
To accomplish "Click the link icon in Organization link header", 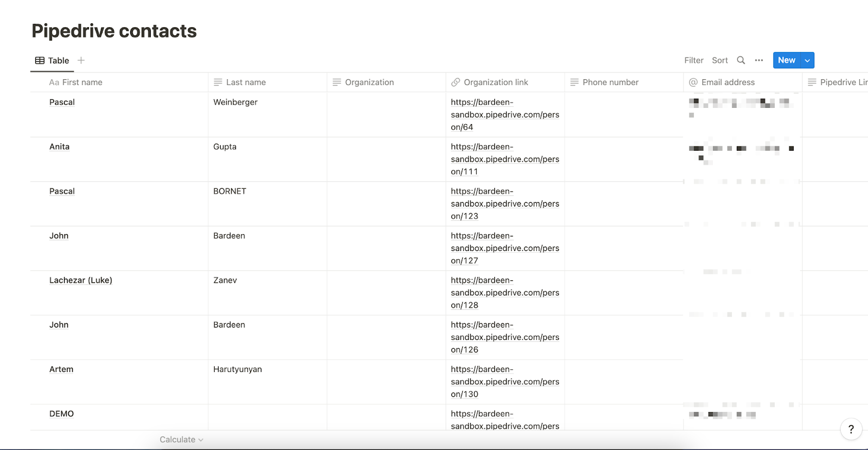I will click(x=456, y=82).
